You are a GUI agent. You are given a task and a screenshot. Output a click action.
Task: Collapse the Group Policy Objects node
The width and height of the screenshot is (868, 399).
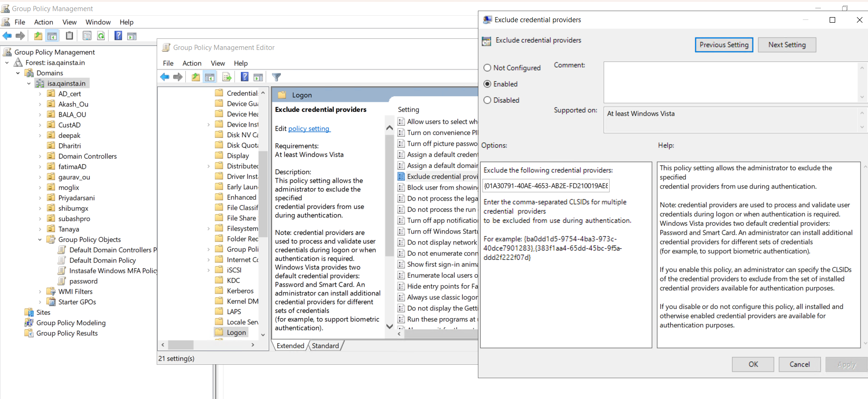click(x=40, y=239)
